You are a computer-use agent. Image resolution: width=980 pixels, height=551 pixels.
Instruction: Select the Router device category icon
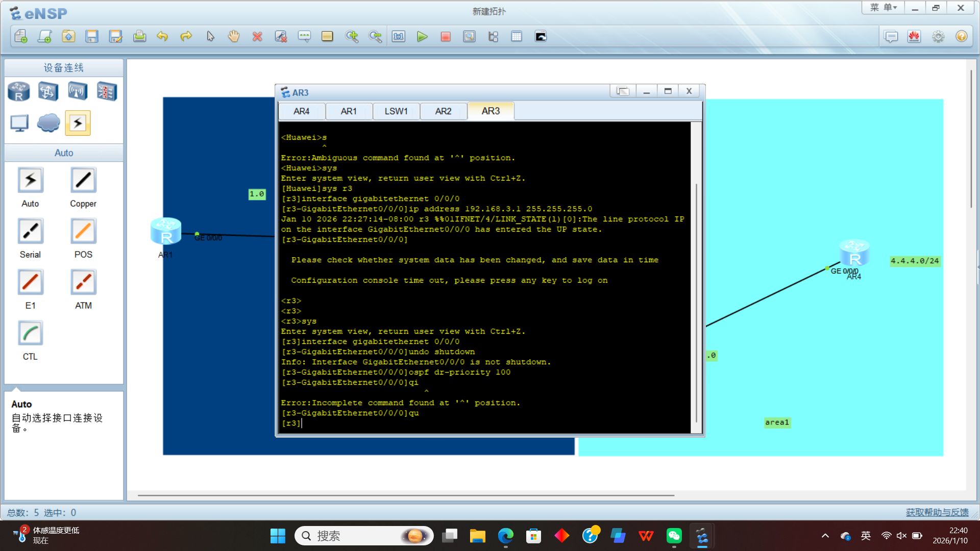coord(19,92)
